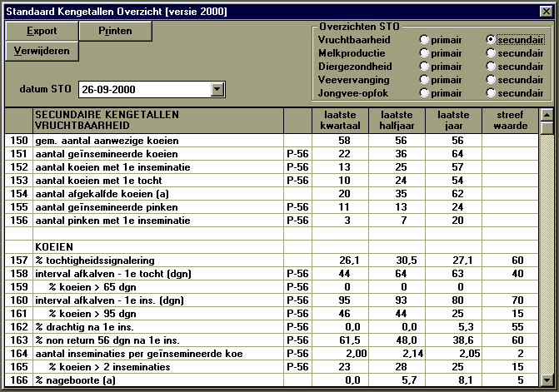Click the table scrollbar thumb
559x392 pixels.
pyautogui.click(x=547, y=128)
